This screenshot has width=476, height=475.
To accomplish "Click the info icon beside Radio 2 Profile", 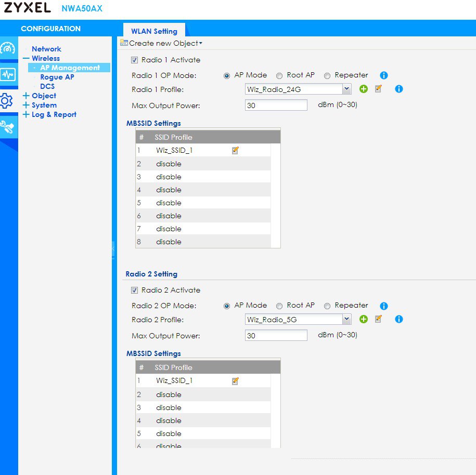I will [399, 319].
